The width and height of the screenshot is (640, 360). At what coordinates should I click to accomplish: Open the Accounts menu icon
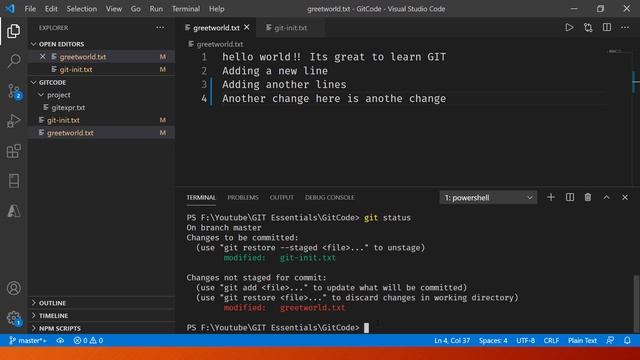click(13, 288)
